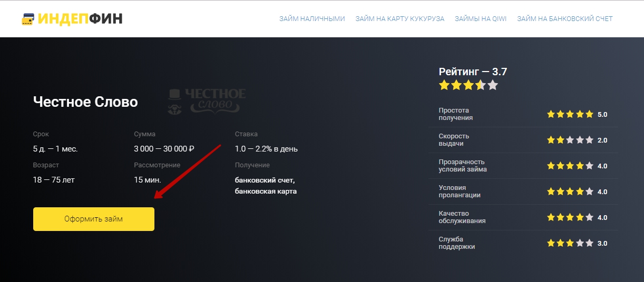Click the 5.0 score for Простота получения
The height and width of the screenshot is (282, 644).
pyautogui.click(x=602, y=114)
